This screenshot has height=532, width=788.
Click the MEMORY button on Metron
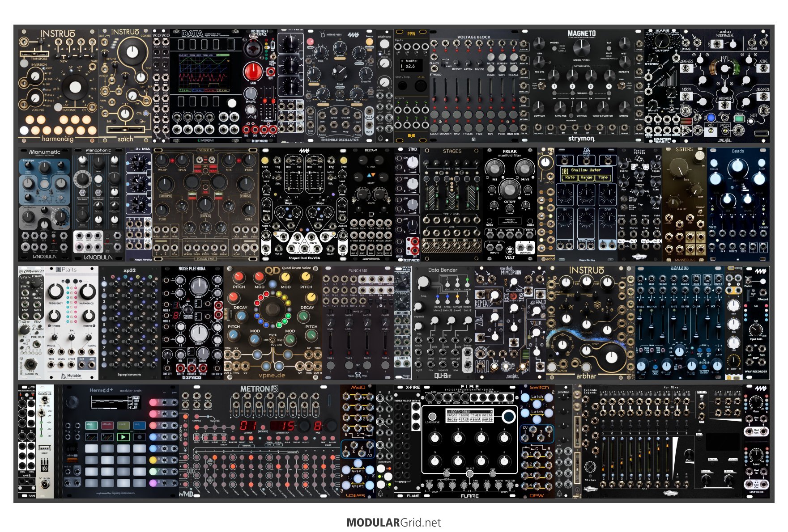pos(263,427)
